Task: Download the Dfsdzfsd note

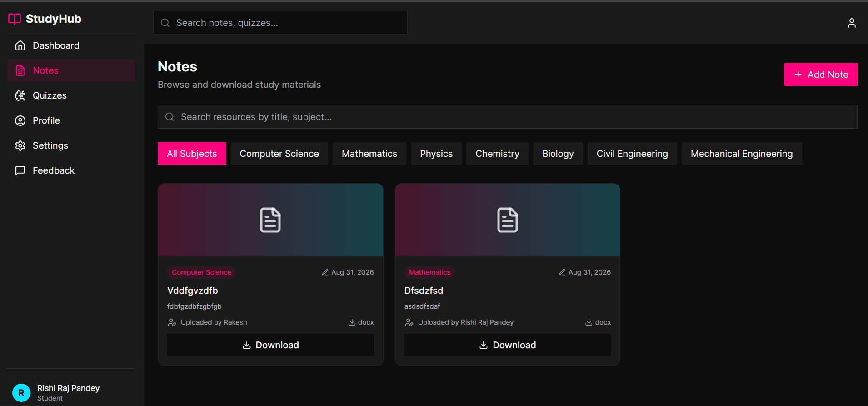Action: [508, 345]
